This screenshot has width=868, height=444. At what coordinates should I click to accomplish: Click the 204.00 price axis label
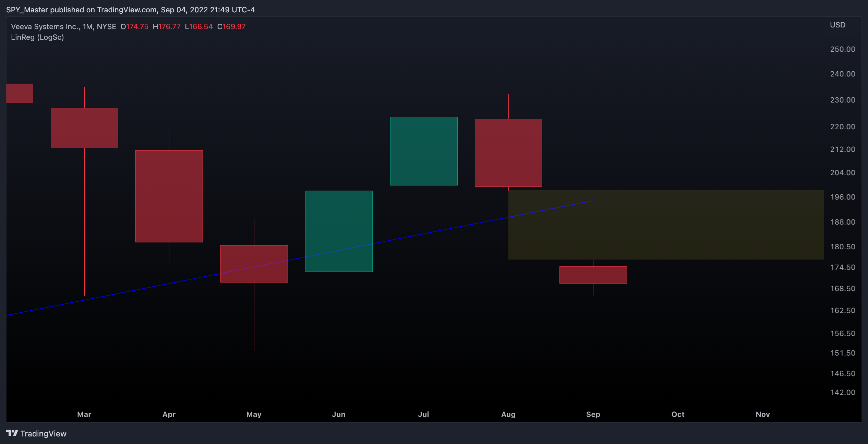843,173
